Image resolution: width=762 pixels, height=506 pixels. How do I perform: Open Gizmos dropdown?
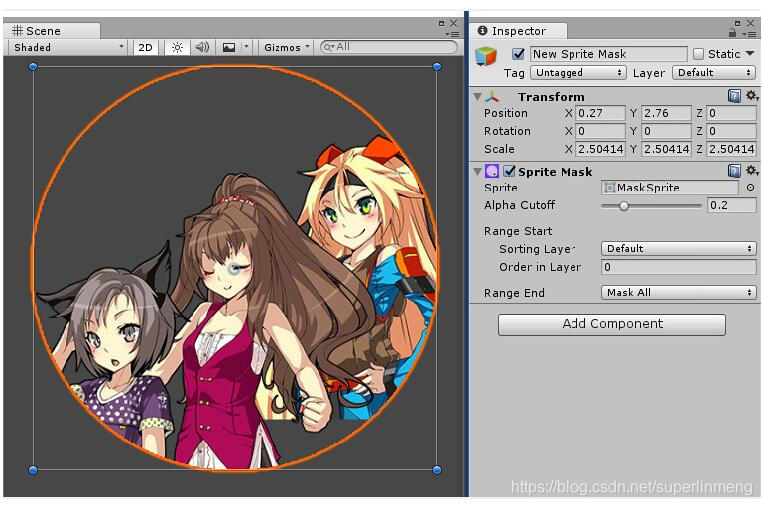pos(286,47)
